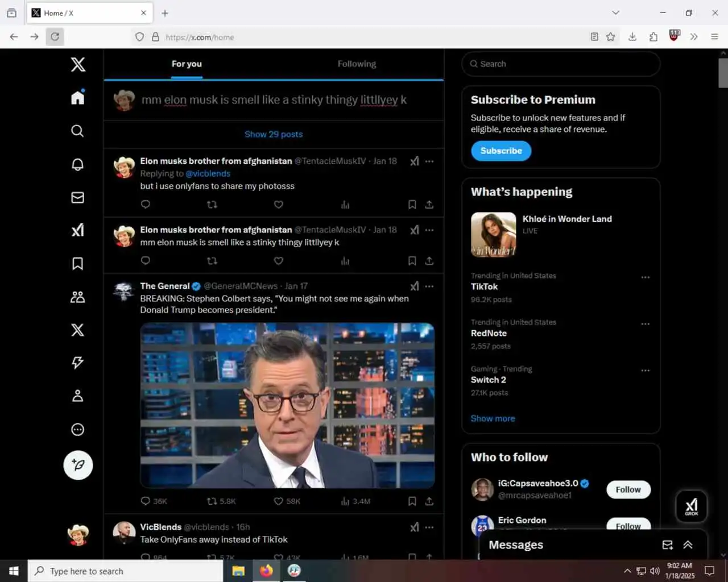The height and width of the screenshot is (582, 728).
Task: Open more options on VicBlends post
Action: coord(429,527)
